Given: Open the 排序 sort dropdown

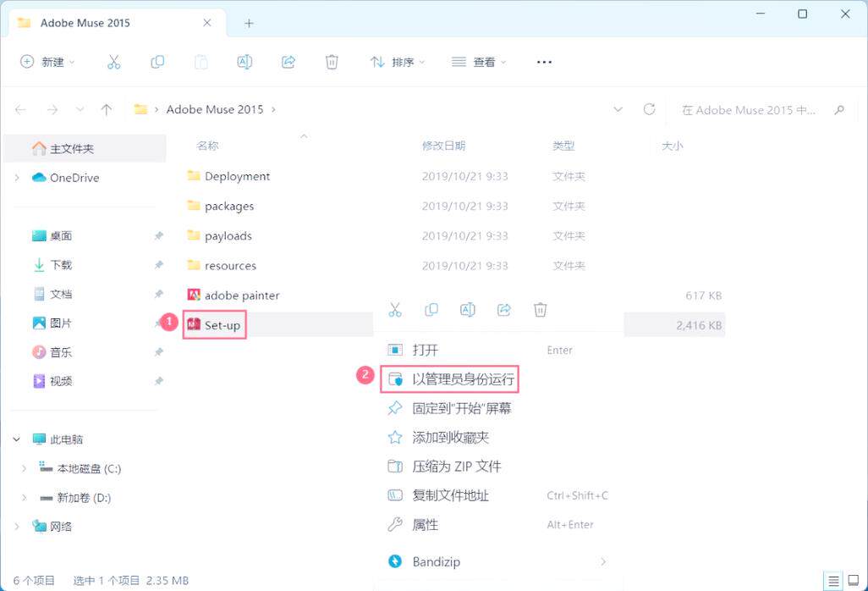Looking at the screenshot, I should [398, 62].
